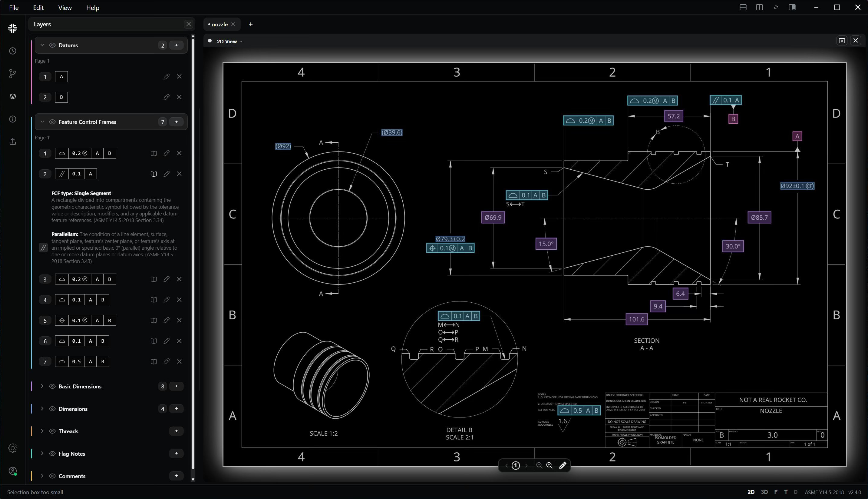Expand the Threads group
Screen dimensions: 868x499
coord(42,431)
